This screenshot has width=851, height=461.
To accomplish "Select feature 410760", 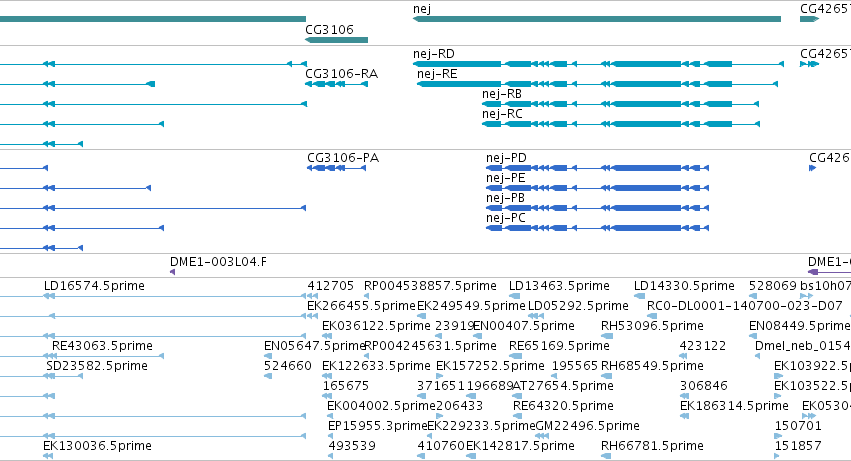I will 441,446.
